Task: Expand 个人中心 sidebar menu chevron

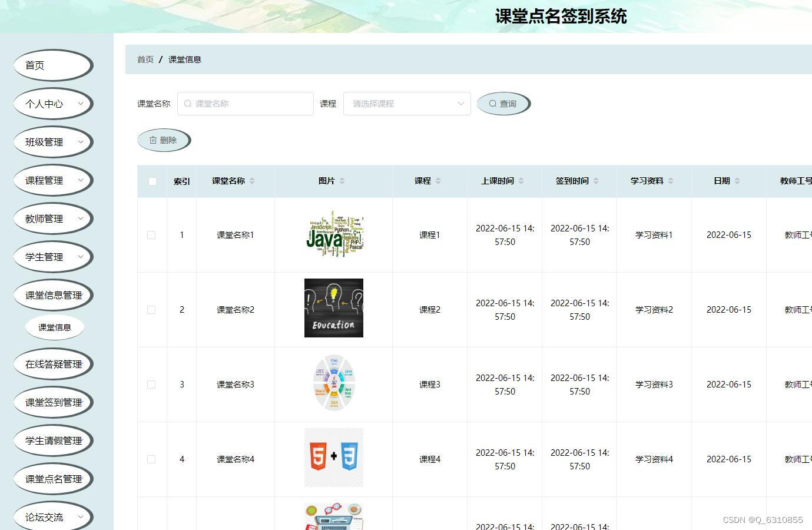Action: tap(81, 104)
